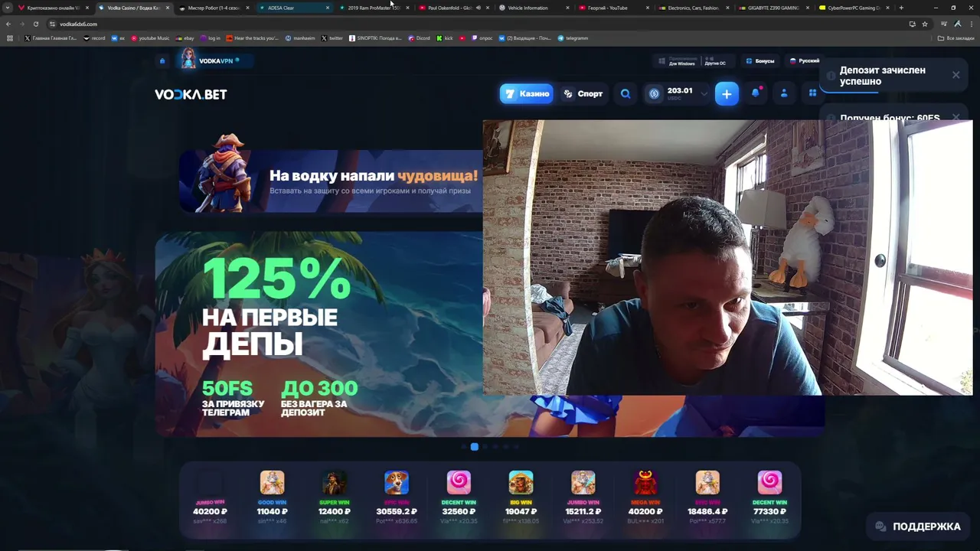Open the 'twitter' bookmark

[x=332, y=37]
